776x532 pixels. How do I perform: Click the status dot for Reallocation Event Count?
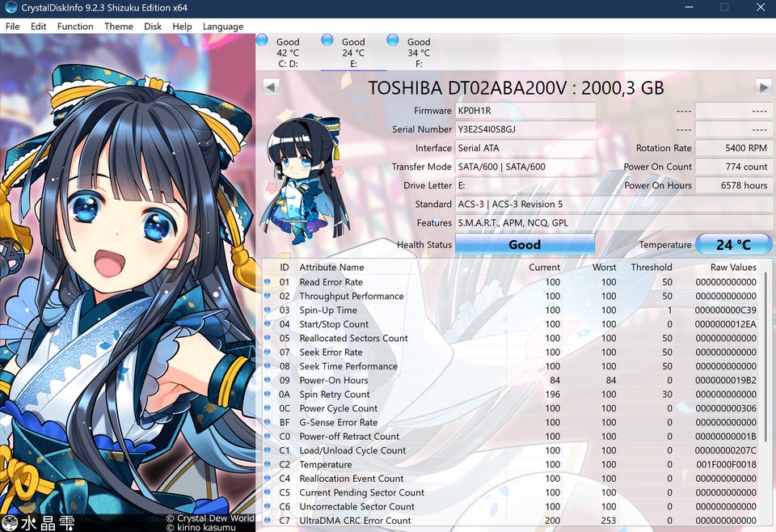(268, 478)
